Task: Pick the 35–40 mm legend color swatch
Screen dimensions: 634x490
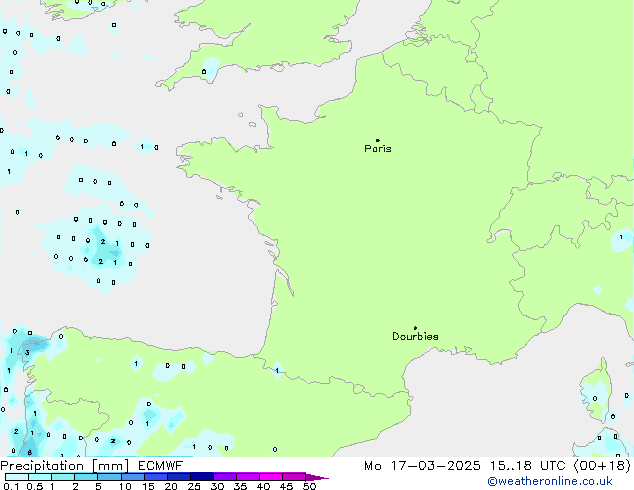Action: [x=248, y=477]
